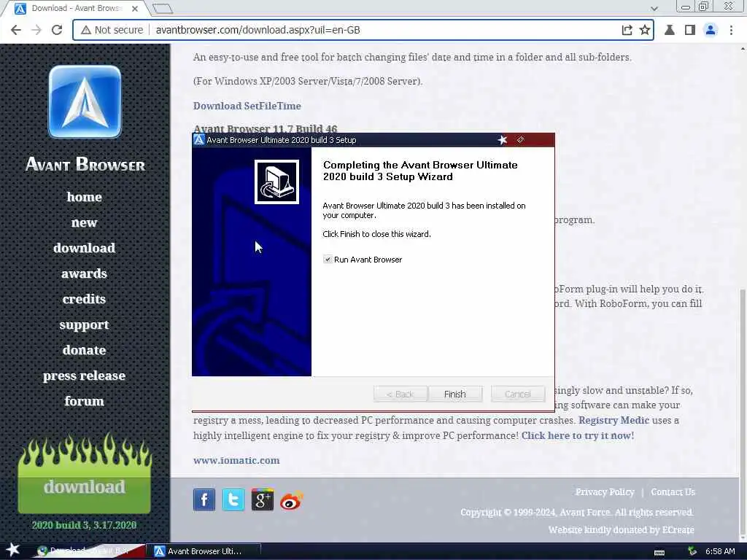
Task: Click the Avant Browser logo in sidebar
Action: click(x=85, y=101)
